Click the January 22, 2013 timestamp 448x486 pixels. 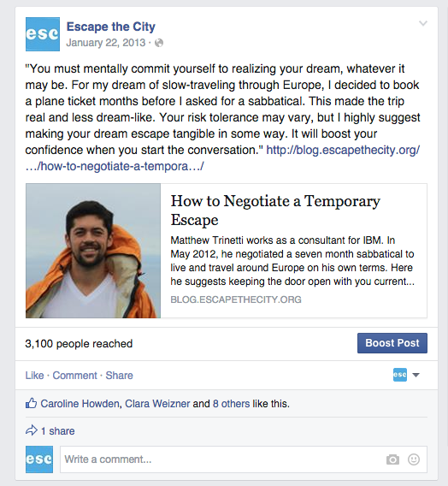point(106,43)
